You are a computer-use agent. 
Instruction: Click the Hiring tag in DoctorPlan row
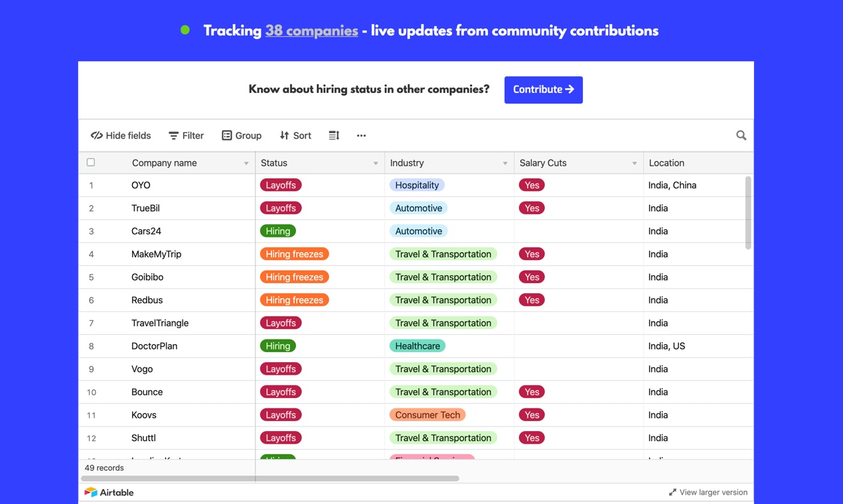278,346
